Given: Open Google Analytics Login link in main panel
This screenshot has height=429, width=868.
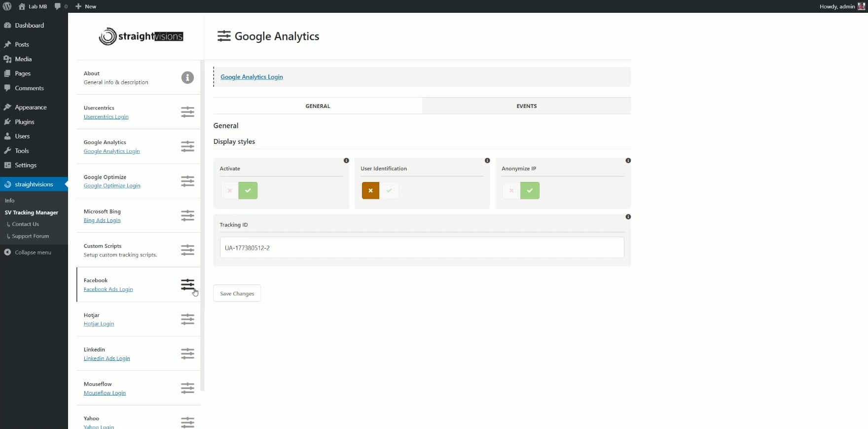Looking at the screenshot, I should point(252,77).
